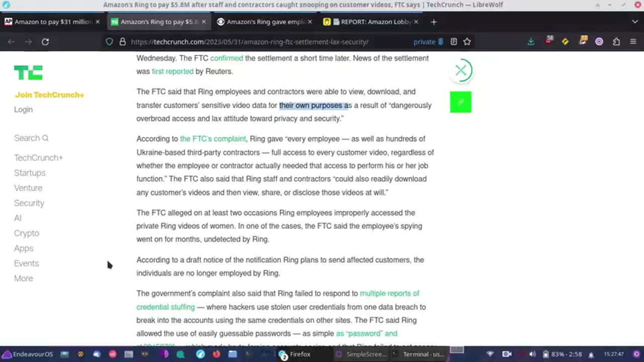Click the taskbar clock showing 15:27:47
The height and width of the screenshot is (362, 644).
[x=614, y=354]
